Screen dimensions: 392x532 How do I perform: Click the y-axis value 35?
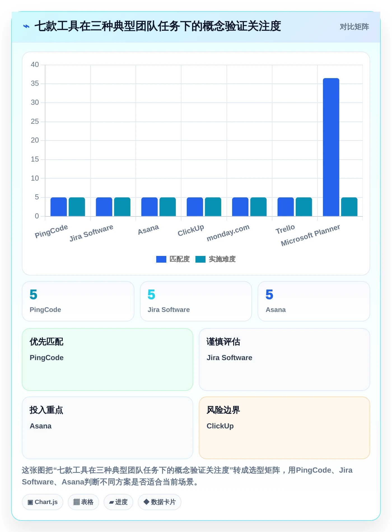(35, 83)
